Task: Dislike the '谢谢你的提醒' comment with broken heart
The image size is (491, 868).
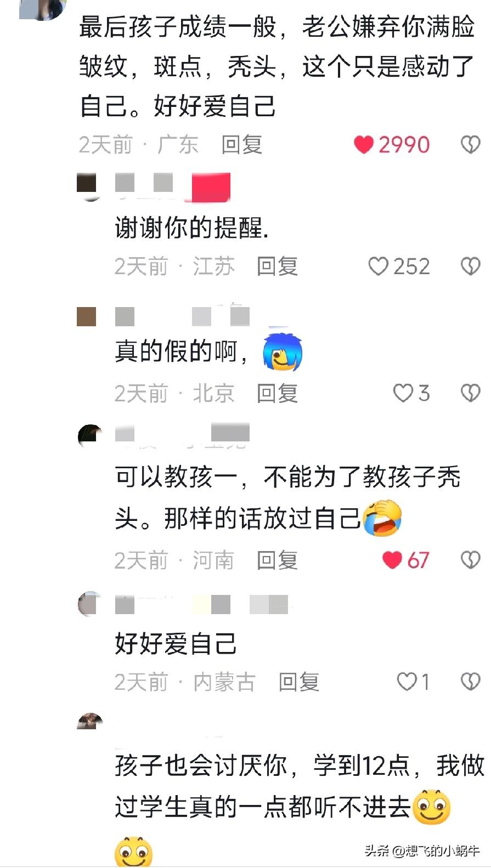Action: [470, 266]
